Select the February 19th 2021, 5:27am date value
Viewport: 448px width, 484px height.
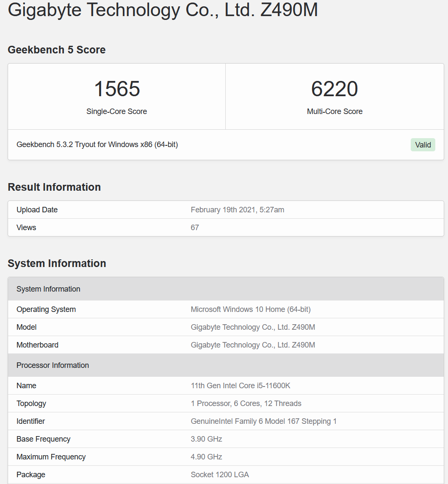[x=238, y=210]
